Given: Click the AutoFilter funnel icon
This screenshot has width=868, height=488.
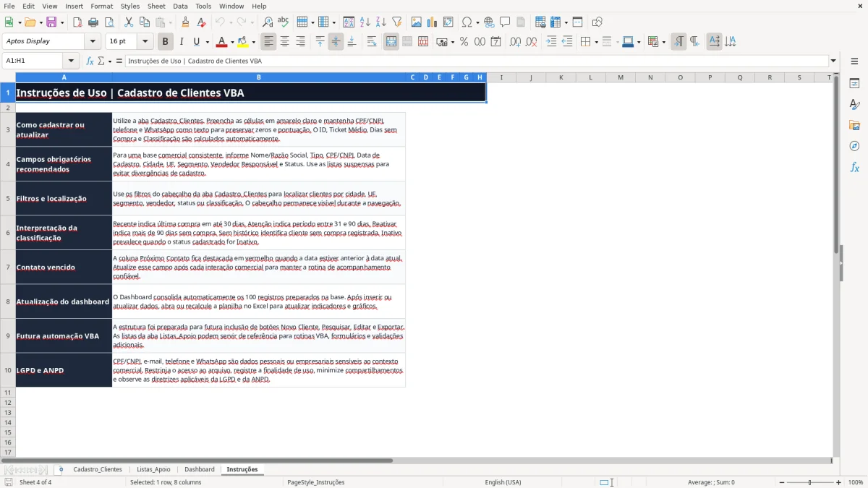Looking at the screenshot, I should pyautogui.click(x=396, y=22).
